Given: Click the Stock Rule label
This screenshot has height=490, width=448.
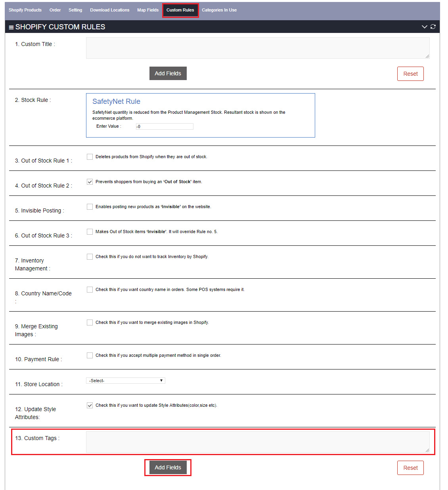Looking at the screenshot, I should (x=33, y=100).
